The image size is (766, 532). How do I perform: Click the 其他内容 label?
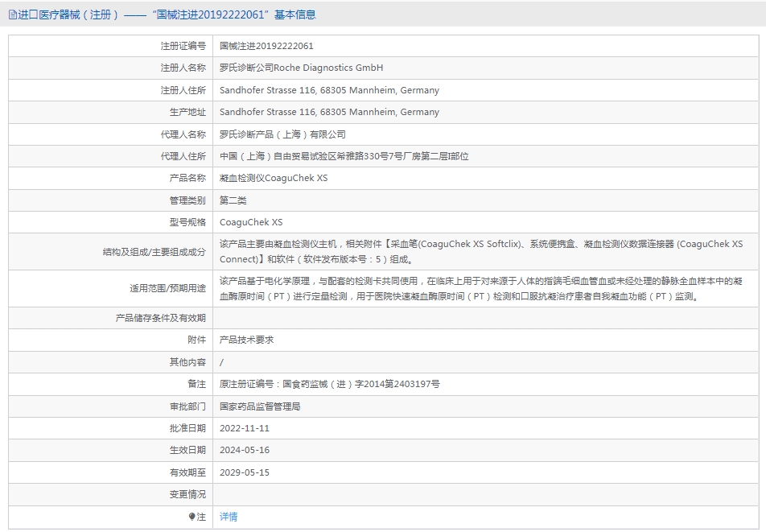pos(187,362)
